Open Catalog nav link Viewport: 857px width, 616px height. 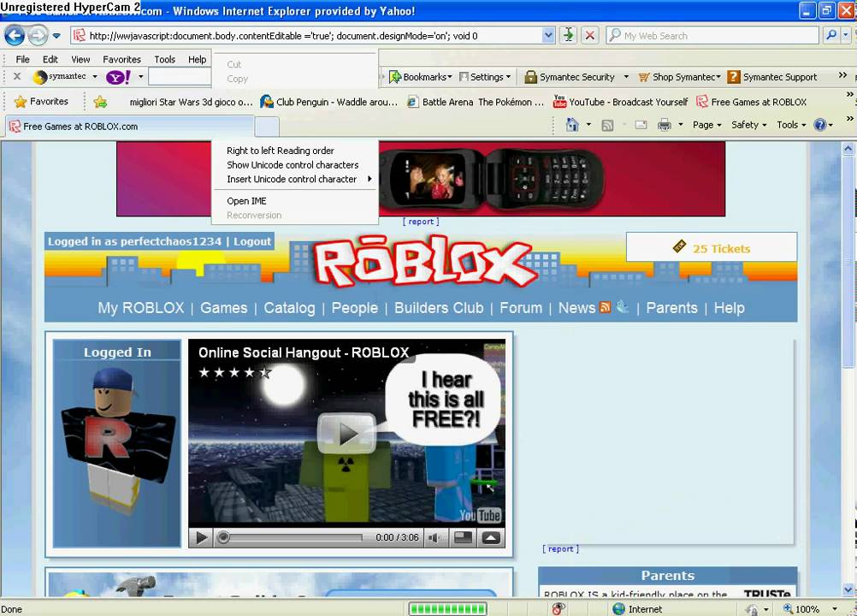pyautogui.click(x=289, y=308)
